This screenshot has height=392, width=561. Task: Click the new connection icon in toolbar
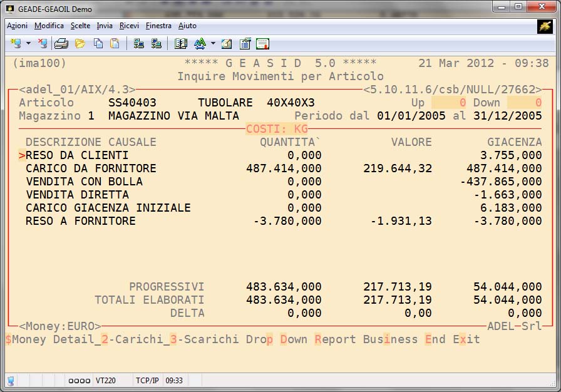pos(16,43)
